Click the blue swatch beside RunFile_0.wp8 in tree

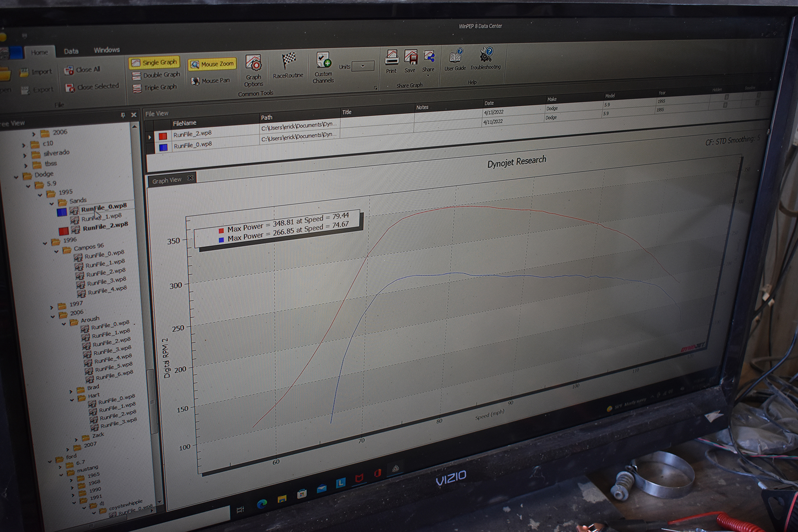62,212
